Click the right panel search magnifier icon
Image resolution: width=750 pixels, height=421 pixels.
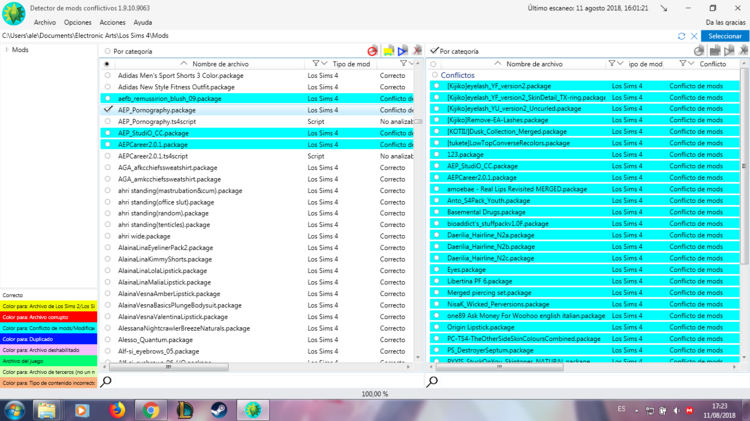tap(432, 381)
